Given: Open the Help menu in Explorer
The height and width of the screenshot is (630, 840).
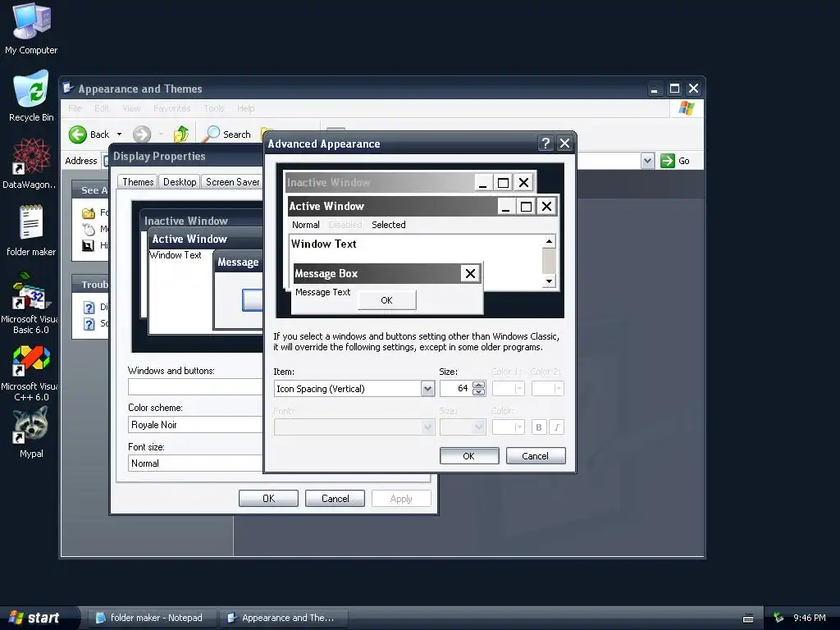Looking at the screenshot, I should click(246, 108).
